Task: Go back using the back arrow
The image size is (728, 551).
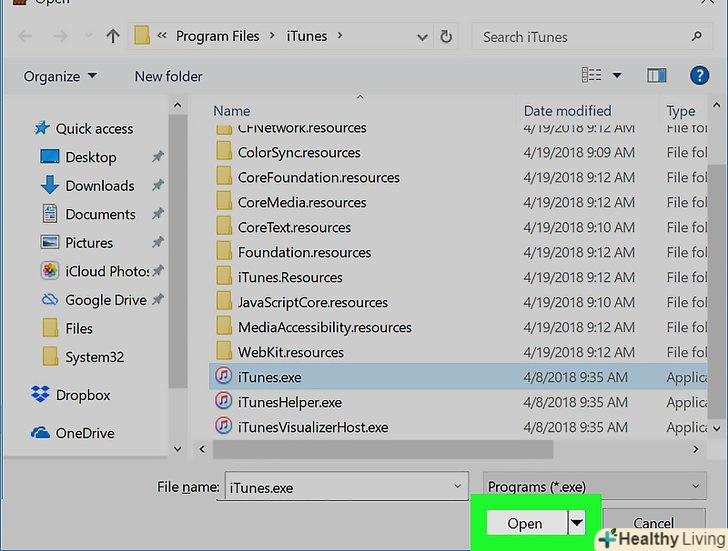Action: point(26,36)
